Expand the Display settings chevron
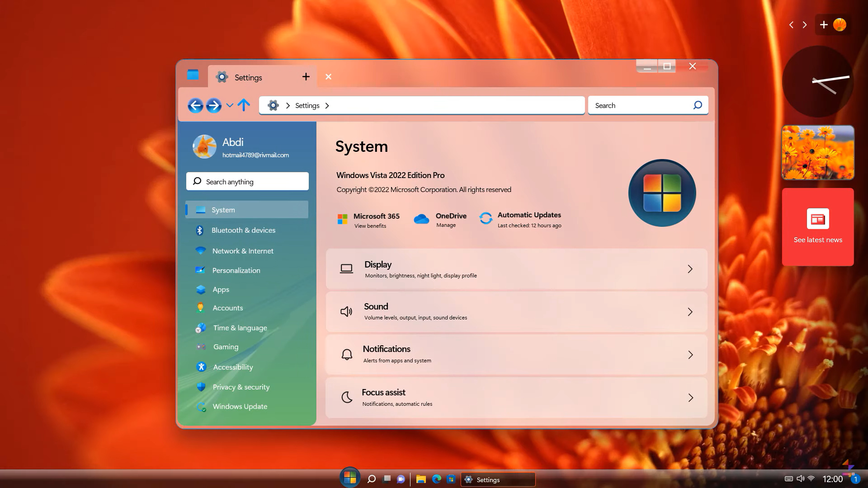This screenshot has width=868, height=488. pos(690,269)
